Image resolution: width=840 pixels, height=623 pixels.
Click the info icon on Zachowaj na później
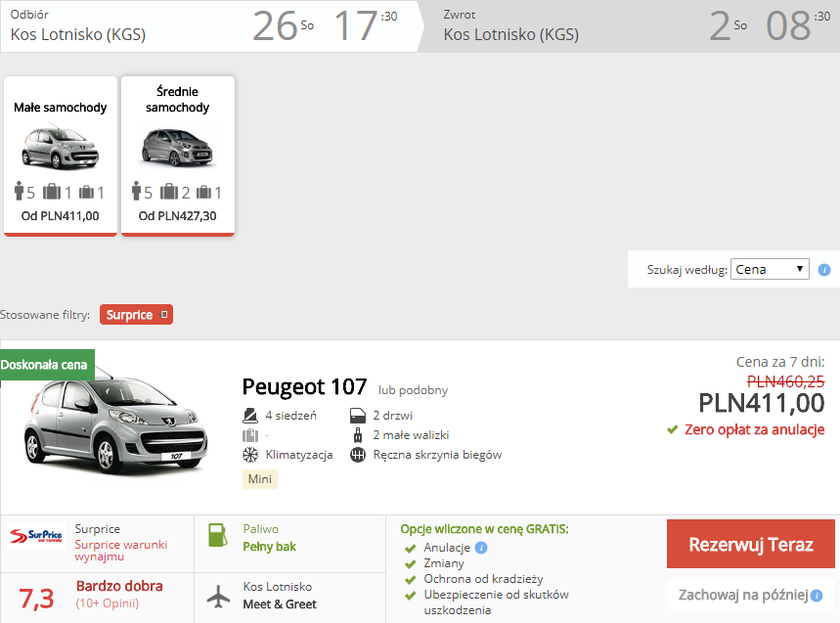817,596
